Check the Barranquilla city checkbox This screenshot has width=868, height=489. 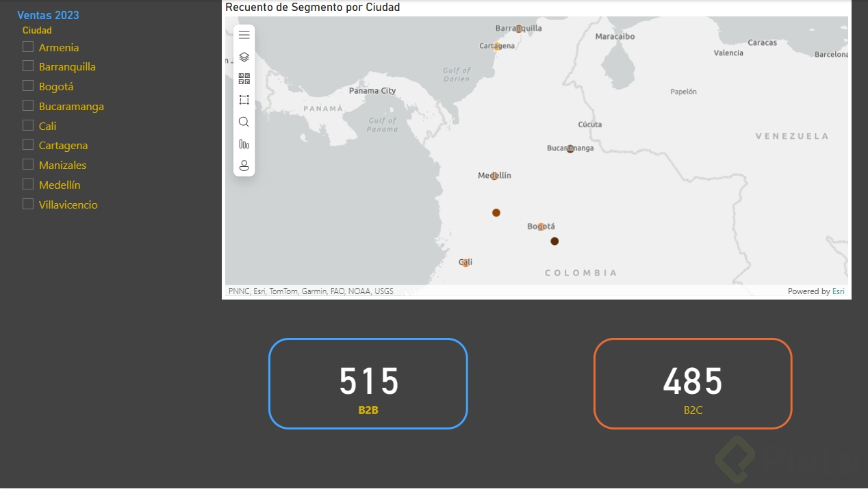(28, 66)
